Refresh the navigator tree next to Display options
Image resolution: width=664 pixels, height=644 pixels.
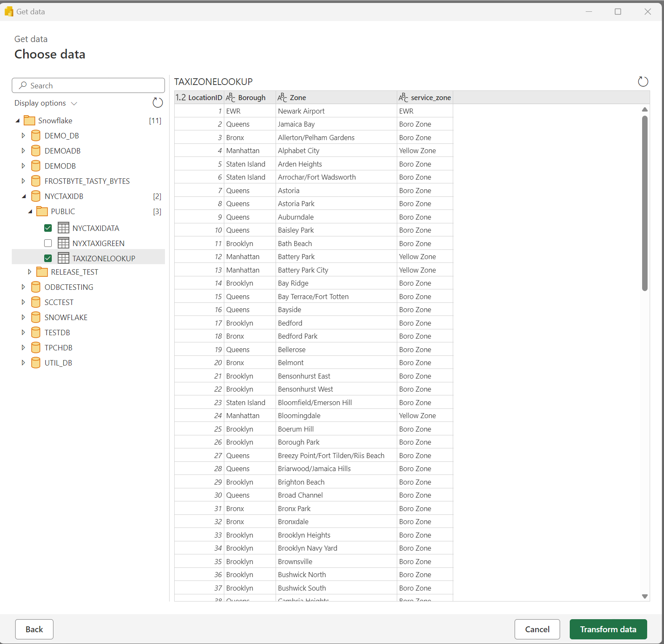point(157,103)
